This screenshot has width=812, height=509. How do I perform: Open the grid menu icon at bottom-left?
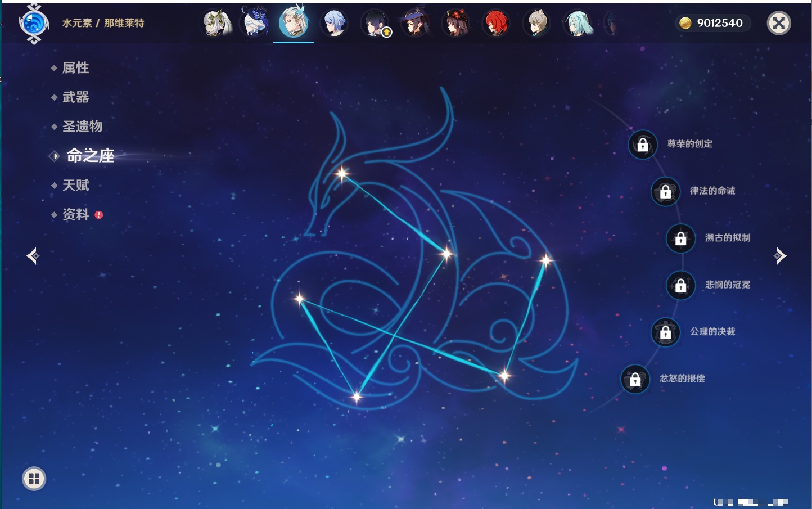[34, 479]
